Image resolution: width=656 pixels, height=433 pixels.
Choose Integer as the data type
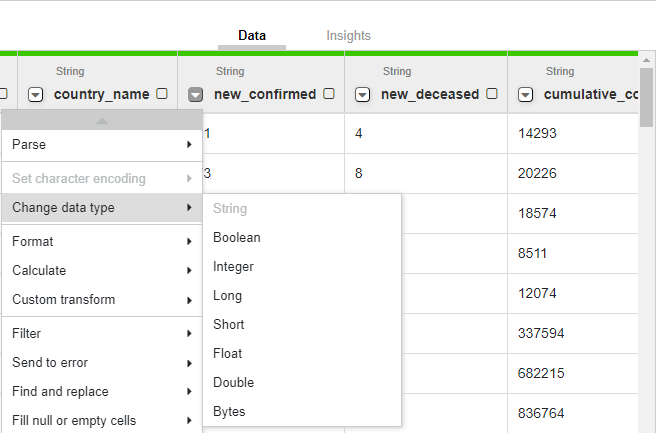233,267
